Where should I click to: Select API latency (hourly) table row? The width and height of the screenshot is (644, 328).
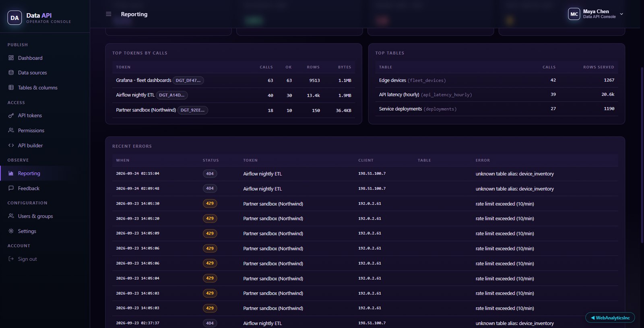(497, 95)
